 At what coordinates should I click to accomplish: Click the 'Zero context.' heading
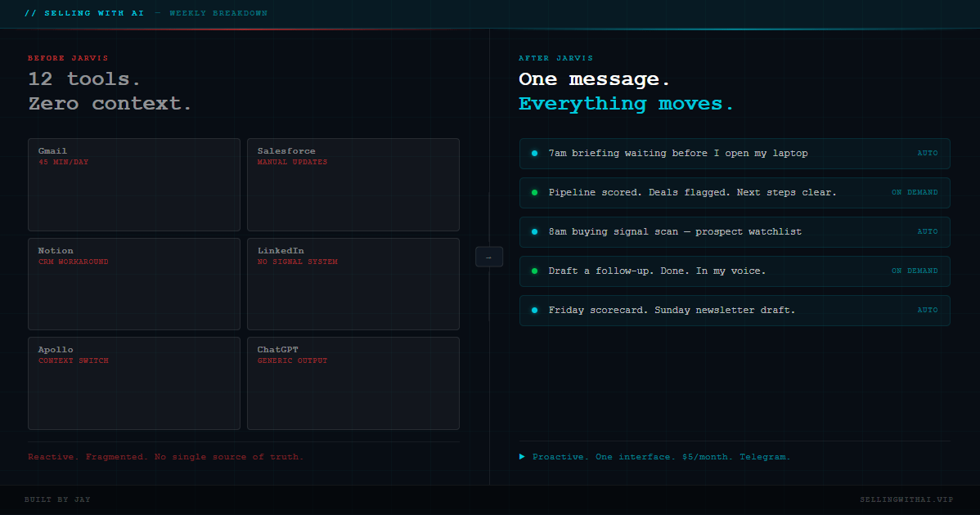(x=110, y=104)
